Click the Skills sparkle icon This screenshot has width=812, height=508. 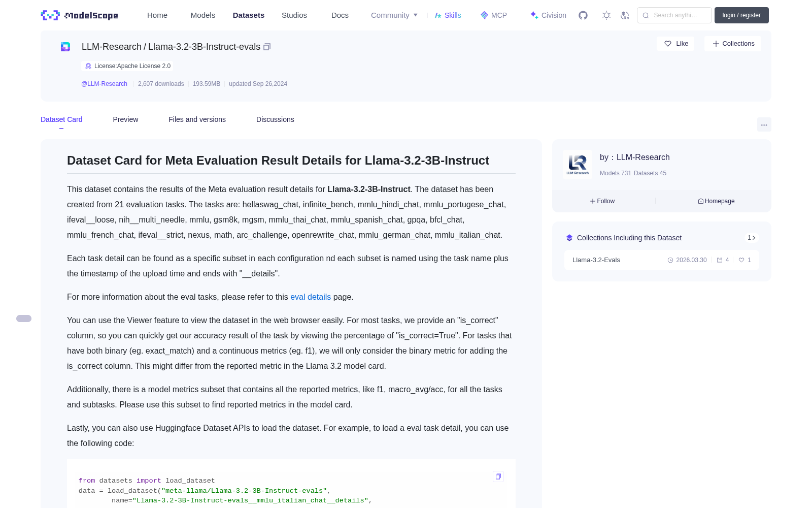[438, 15]
